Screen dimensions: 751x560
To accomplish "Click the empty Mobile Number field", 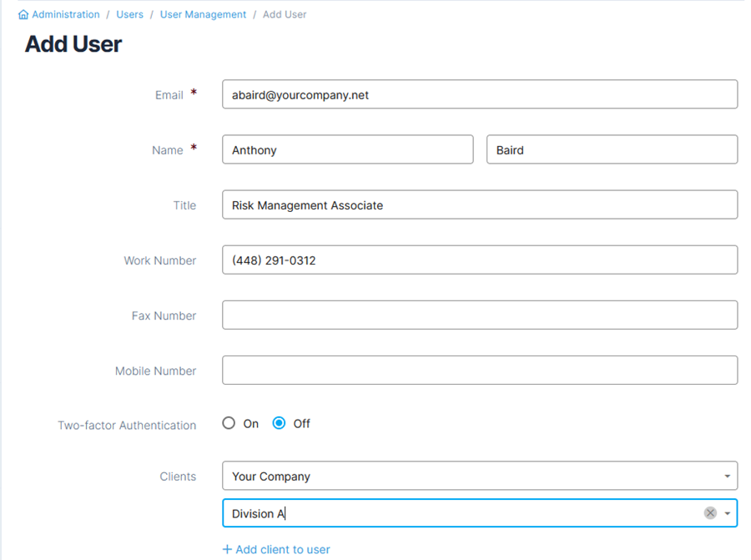I will pos(480,370).
